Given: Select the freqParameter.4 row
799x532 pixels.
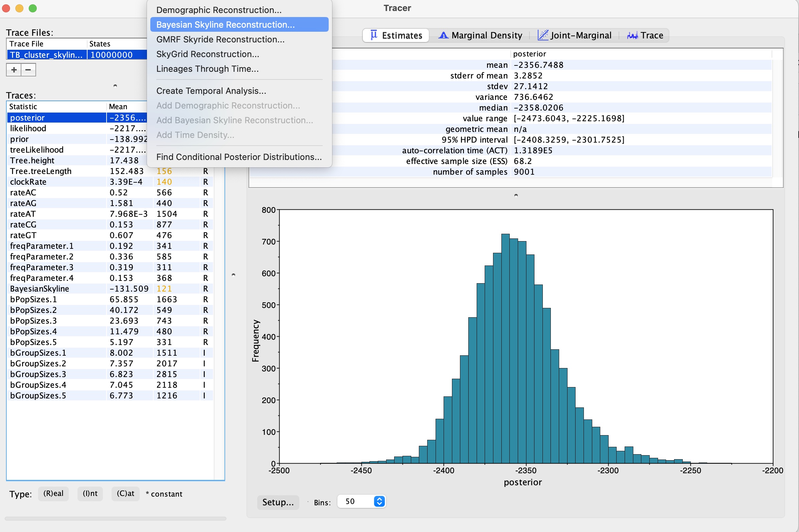Looking at the screenshot, I should [110, 278].
